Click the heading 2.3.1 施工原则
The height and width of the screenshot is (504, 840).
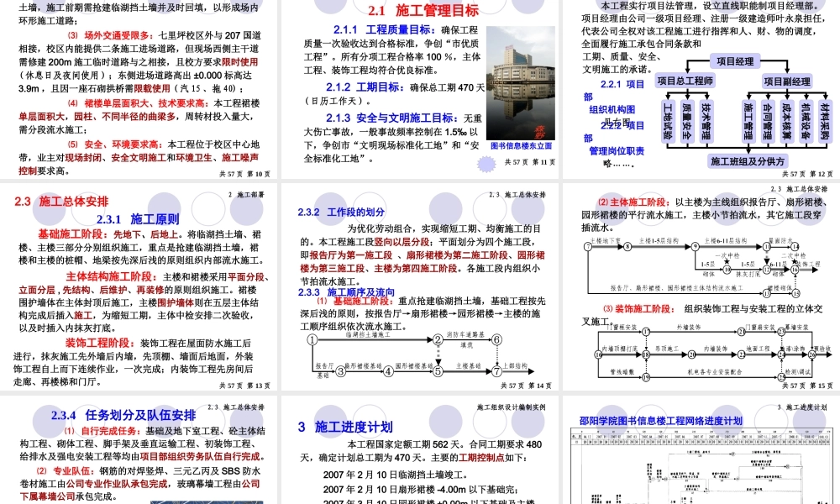click(138, 219)
